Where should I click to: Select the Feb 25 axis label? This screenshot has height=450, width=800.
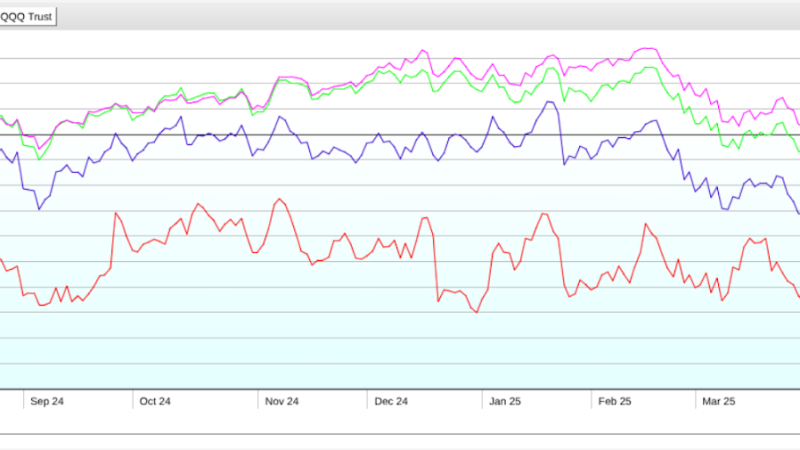click(x=615, y=402)
